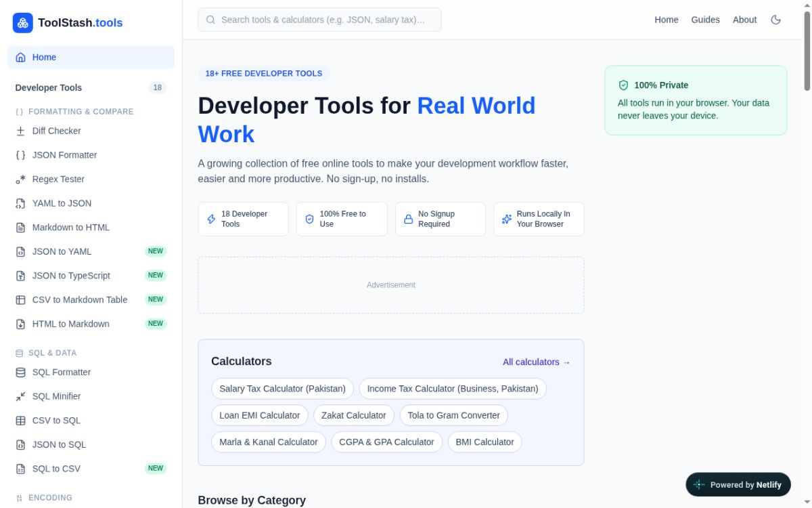This screenshot has height=508, width=812.
Task: Click the SQL & DATA section label
Action: 52,353
